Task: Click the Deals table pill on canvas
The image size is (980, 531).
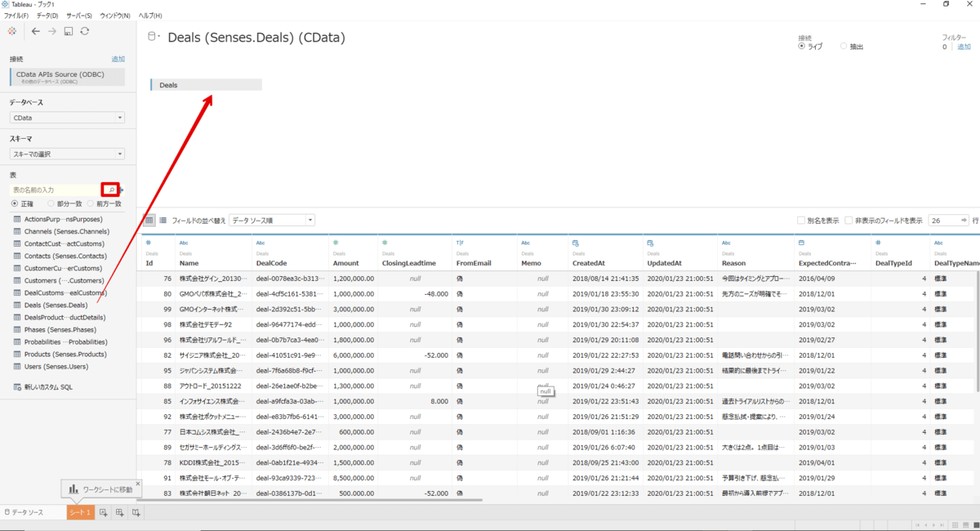Action: point(207,85)
